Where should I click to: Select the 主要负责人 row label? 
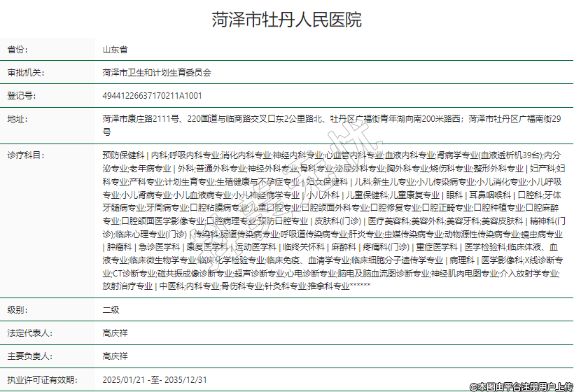[29, 356]
